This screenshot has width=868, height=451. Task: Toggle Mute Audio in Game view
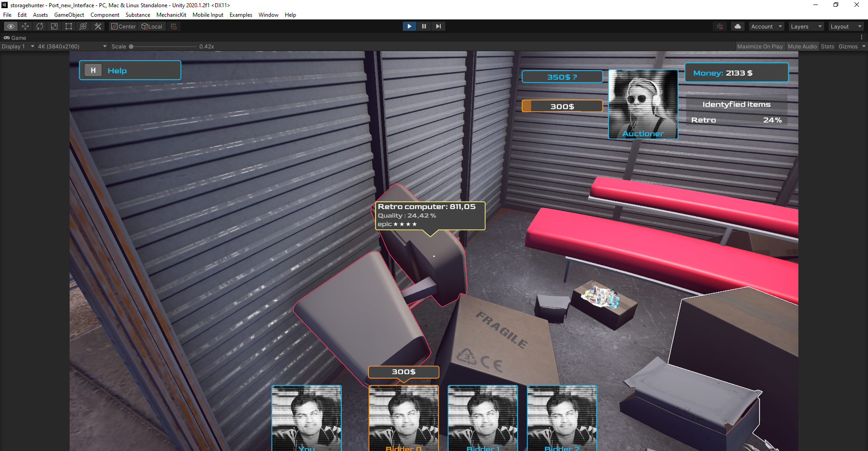tap(802, 47)
